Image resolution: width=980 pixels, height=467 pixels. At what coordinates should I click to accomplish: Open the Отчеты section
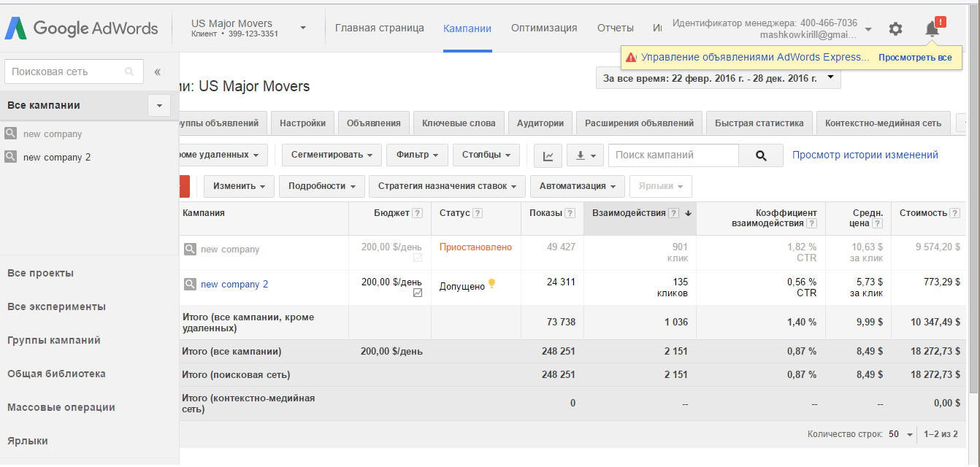click(x=616, y=28)
